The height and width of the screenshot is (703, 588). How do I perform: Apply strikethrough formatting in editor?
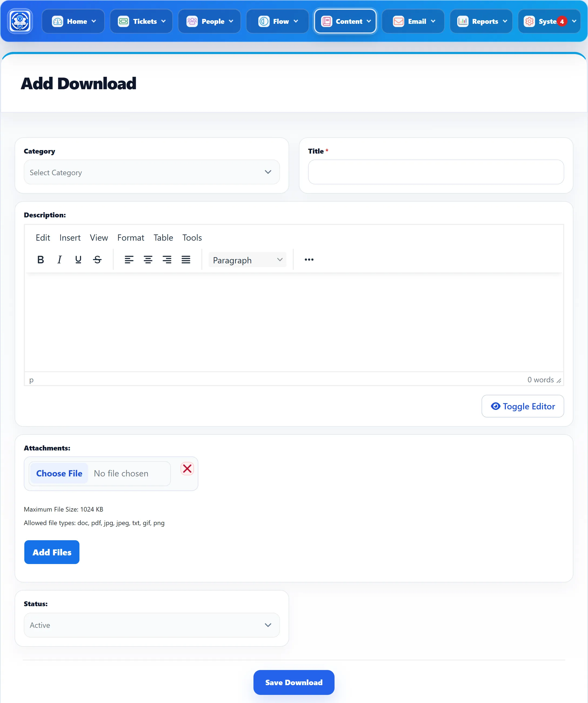pos(97,260)
